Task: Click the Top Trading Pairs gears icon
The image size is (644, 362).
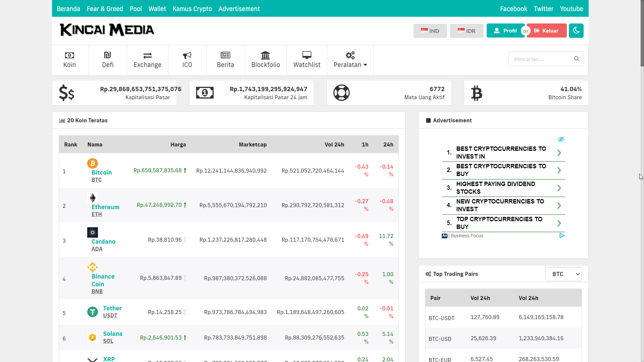Action: [x=428, y=274]
